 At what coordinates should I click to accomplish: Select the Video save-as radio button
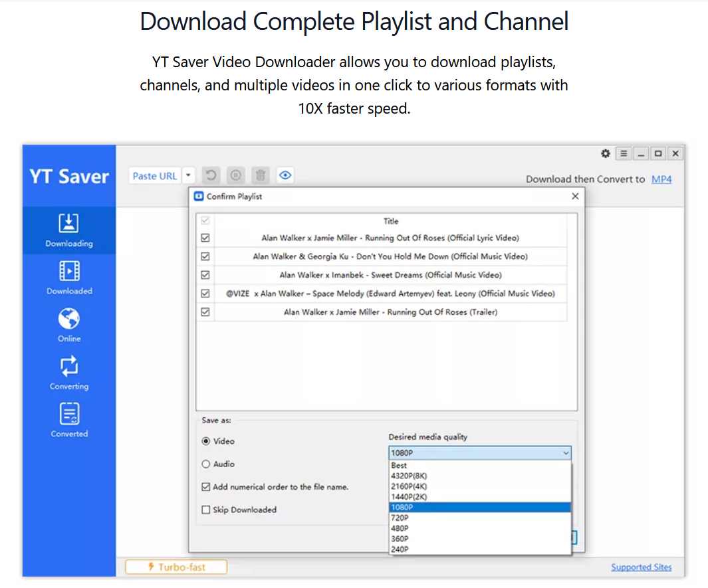pos(206,441)
